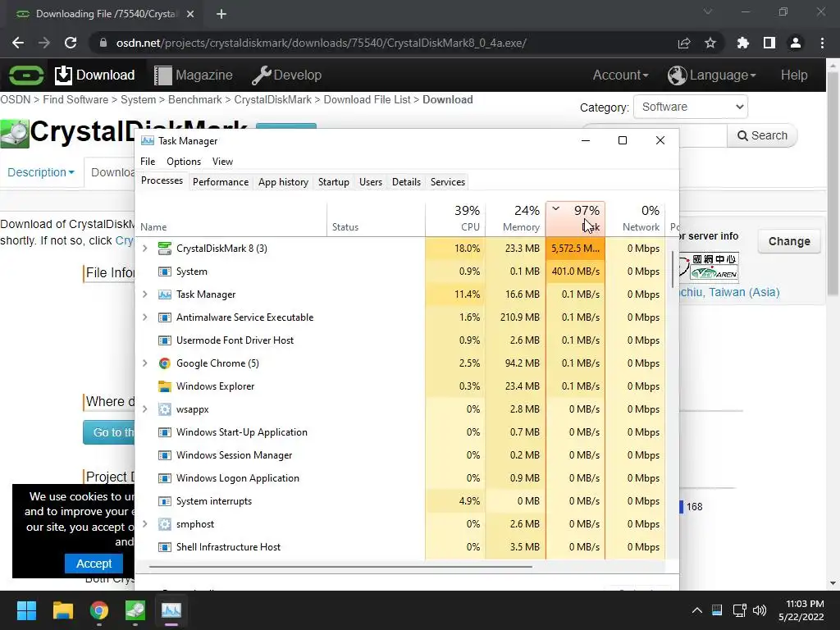Image resolution: width=840 pixels, height=630 pixels.
Task: Expand Antimalware Service Executable row
Action: click(x=144, y=317)
